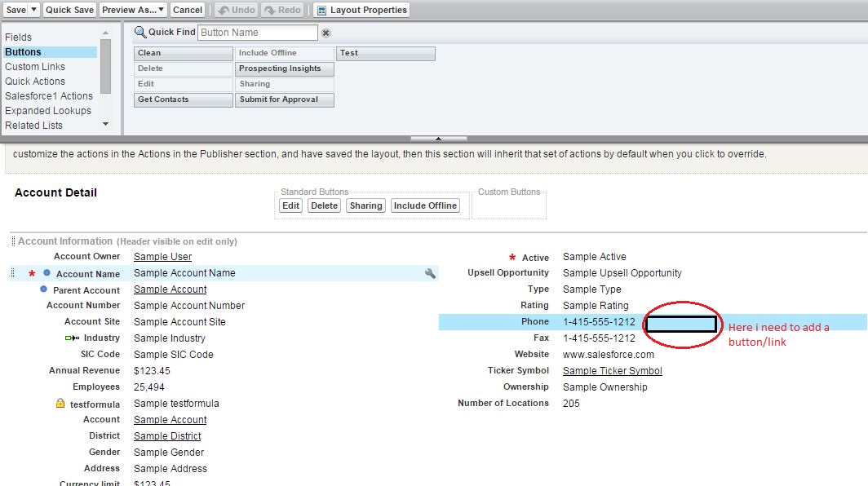Click the greyed Include Offline palette item
Viewport: 868px width, 486px height.
285,53
